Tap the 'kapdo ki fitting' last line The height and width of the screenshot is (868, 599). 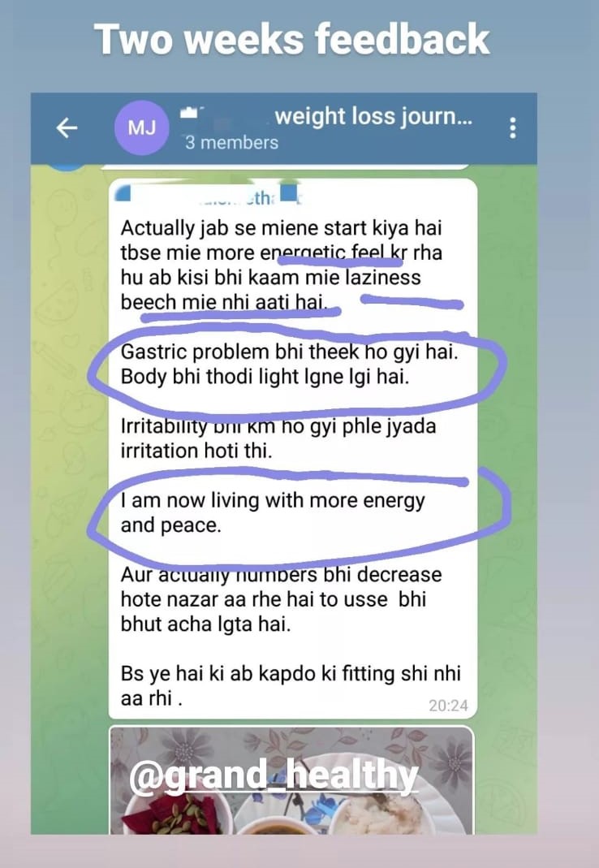click(x=291, y=685)
